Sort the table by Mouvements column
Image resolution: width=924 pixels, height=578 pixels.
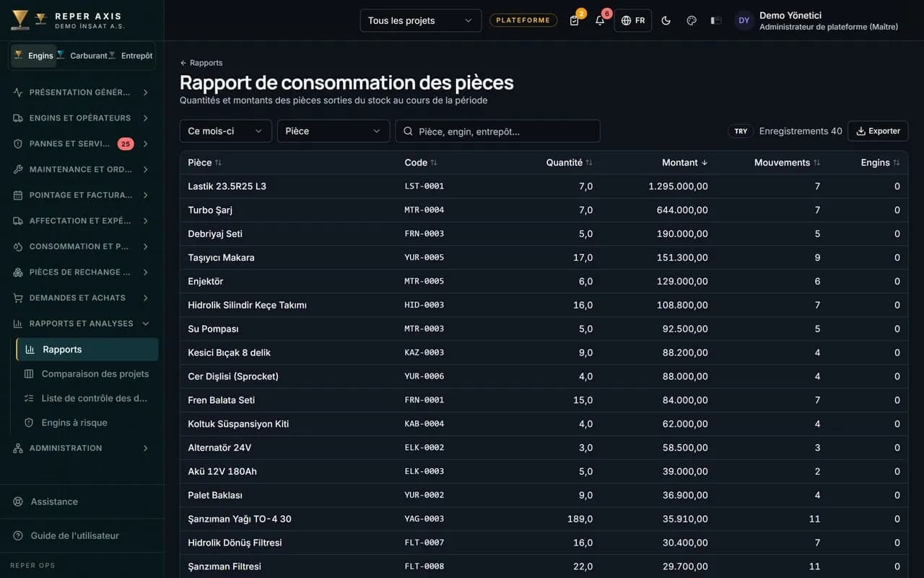[788, 163]
